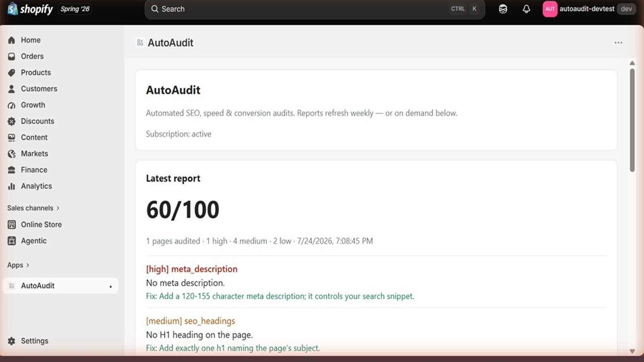Click the AutoAudit page header app icon
Image resolution: width=644 pixels, height=362 pixels.
coord(140,43)
